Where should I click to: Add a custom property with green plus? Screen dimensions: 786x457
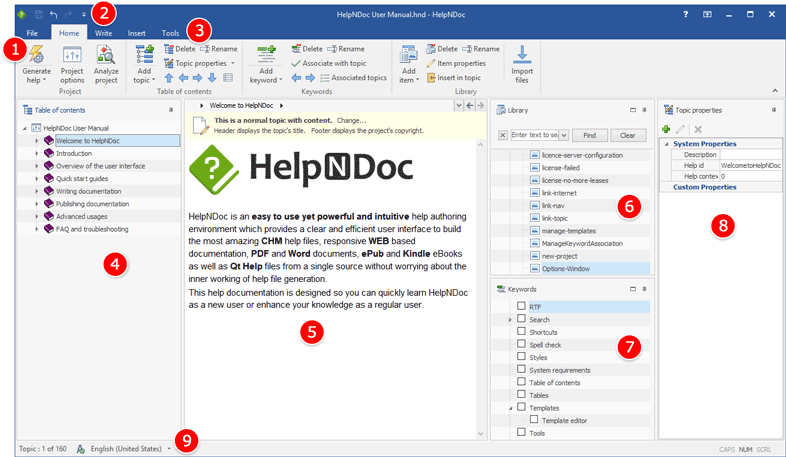(666, 129)
